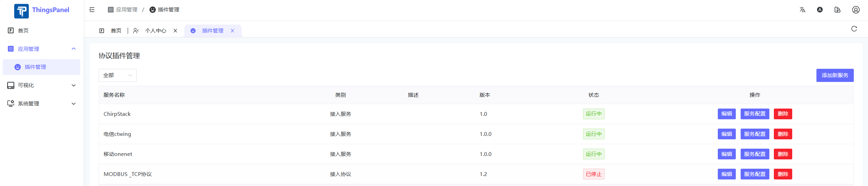
Task: Click the language translation icon
Action: 802,10
